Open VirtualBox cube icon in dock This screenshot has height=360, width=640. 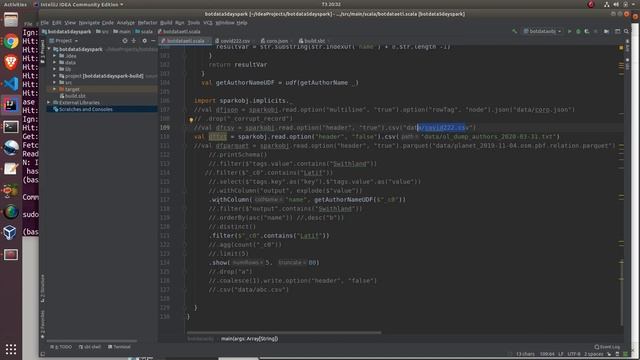click(10, 232)
